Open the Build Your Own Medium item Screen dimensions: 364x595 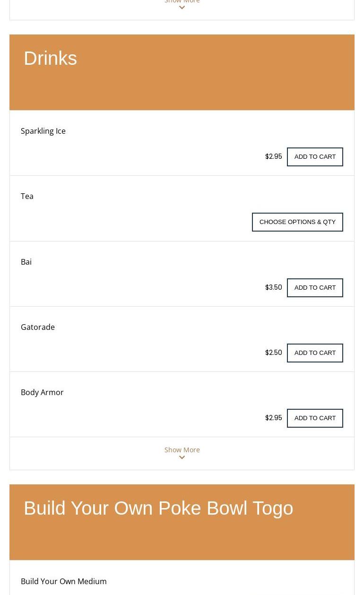pyautogui.click(x=64, y=581)
